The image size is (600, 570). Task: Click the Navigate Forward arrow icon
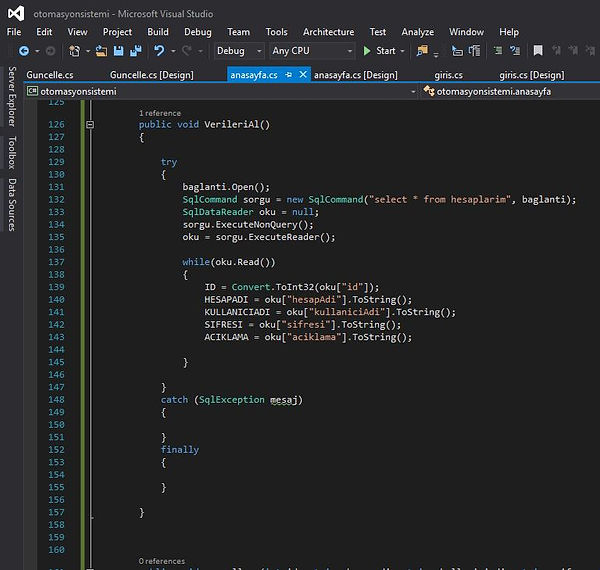click(50, 51)
